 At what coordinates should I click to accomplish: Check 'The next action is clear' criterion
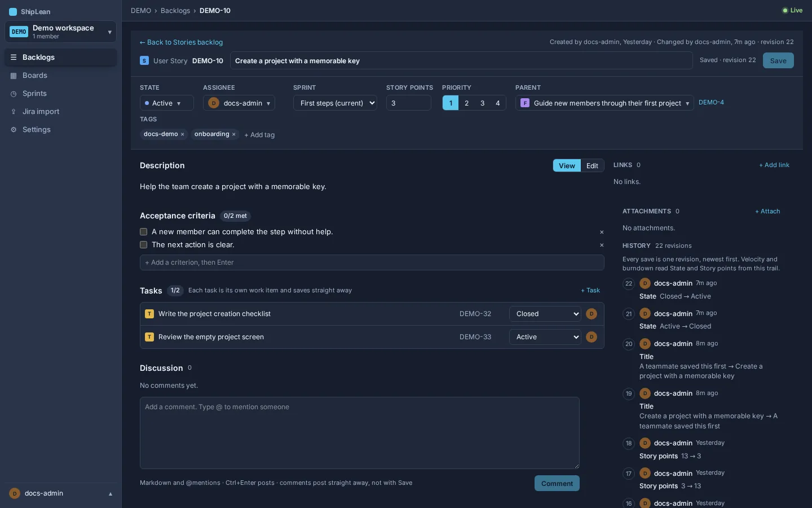(143, 245)
